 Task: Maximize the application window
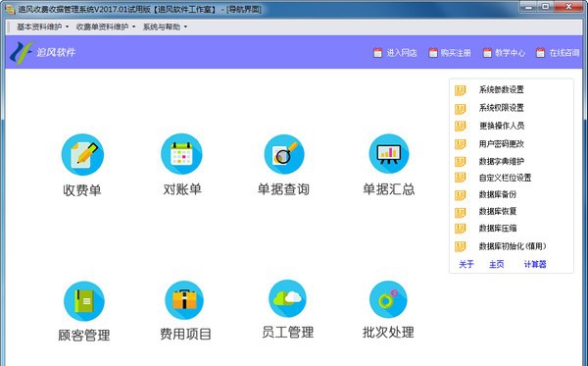(x=546, y=7)
